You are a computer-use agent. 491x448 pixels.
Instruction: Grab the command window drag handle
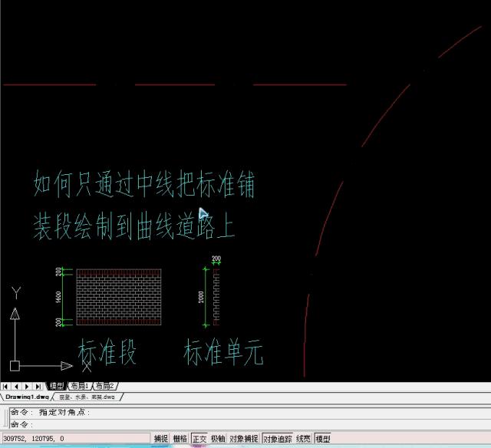[5, 417]
